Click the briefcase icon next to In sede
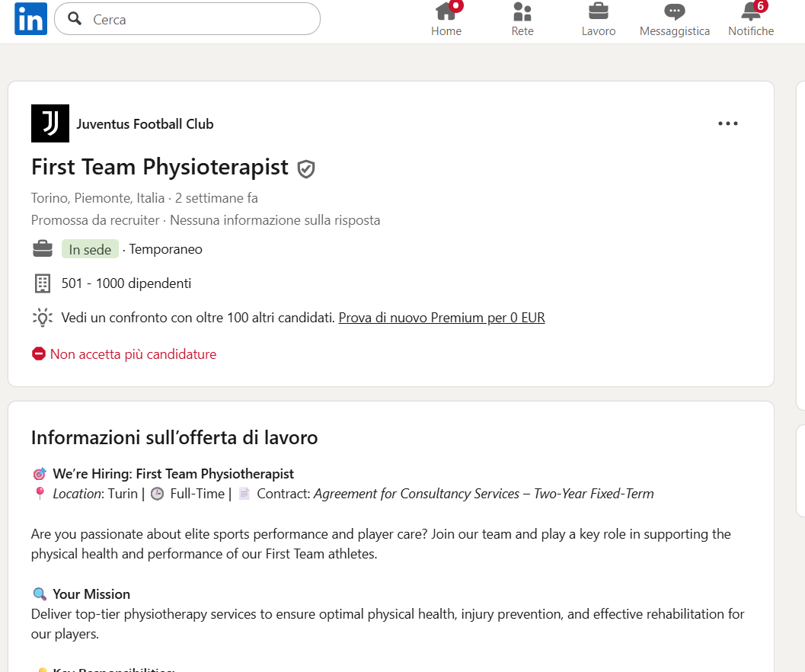Viewport: 805px width, 672px height. point(43,248)
